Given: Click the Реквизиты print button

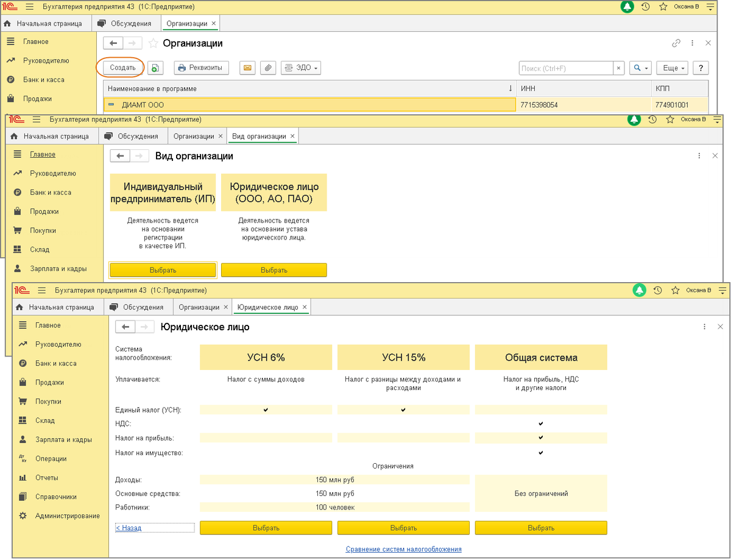Looking at the screenshot, I should pos(202,68).
